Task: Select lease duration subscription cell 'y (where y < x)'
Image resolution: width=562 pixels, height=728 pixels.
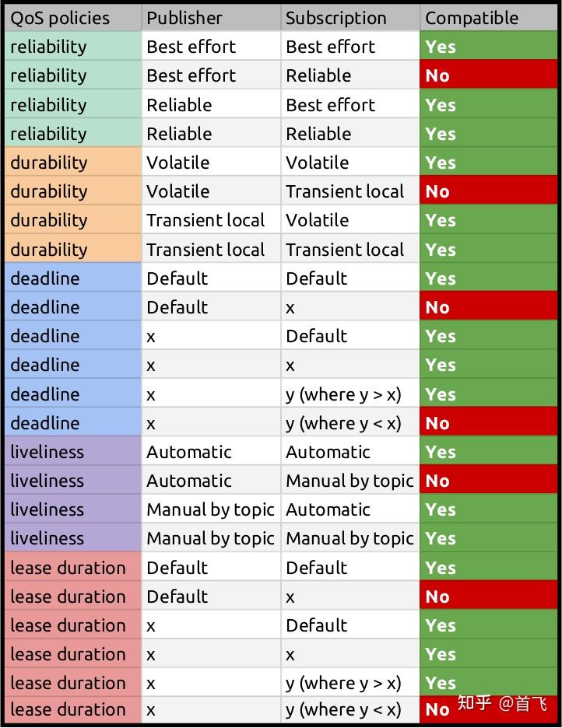Action: point(343,709)
